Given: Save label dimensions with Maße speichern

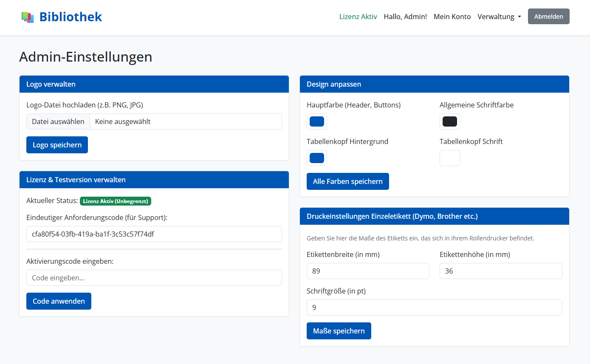Looking at the screenshot, I should [339, 330].
